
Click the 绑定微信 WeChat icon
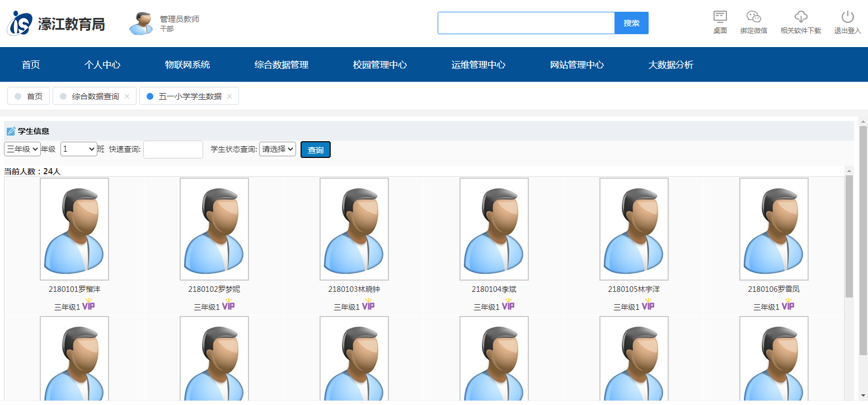754,17
